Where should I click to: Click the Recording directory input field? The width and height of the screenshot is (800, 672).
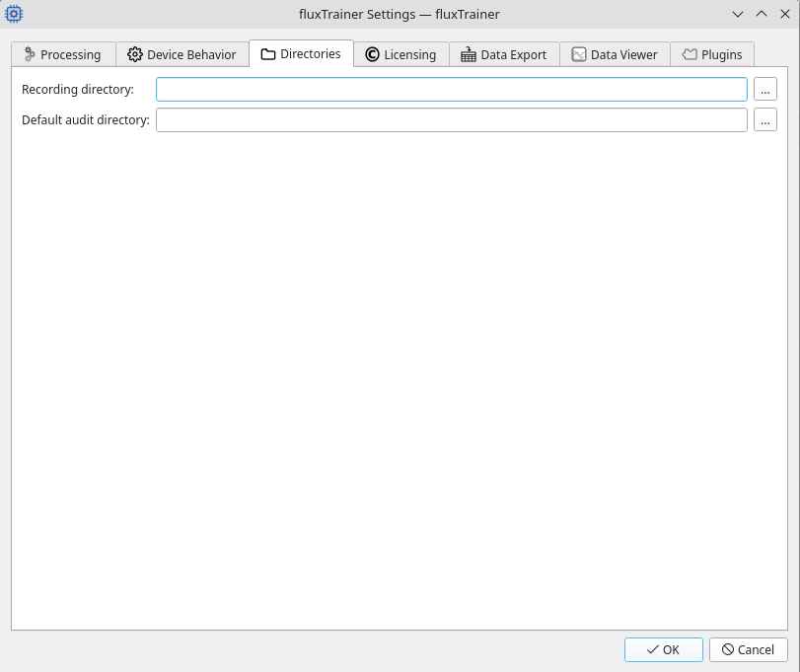pyautogui.click(x=452, y=89)
